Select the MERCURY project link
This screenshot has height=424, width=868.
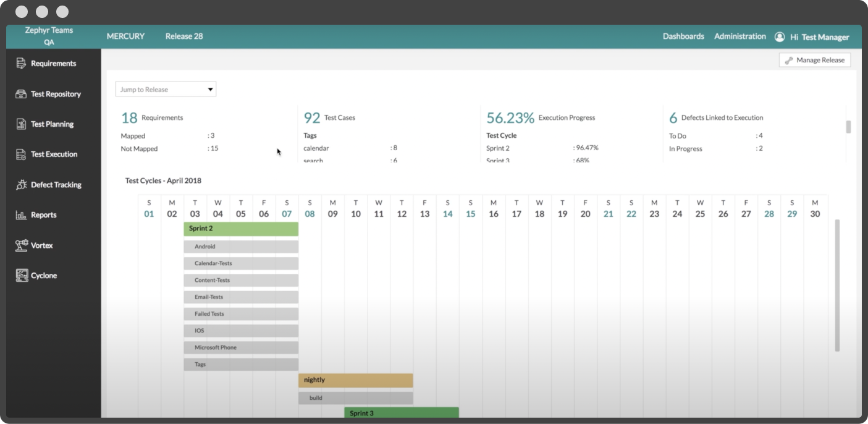125,36
